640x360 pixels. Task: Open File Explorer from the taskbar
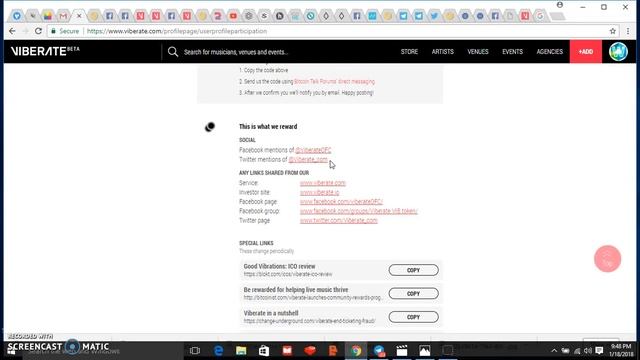pos(241,351)
